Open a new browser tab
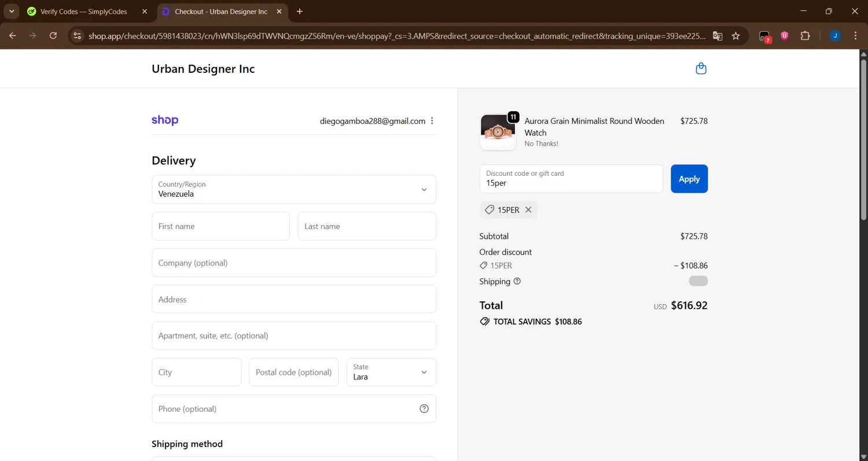This screenshot has width=868, height=461. [299, 12]
